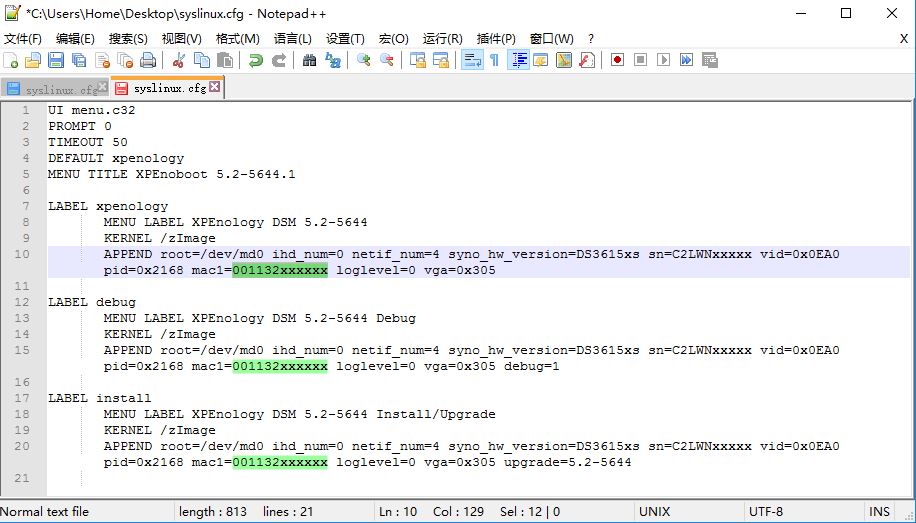
Task: Toggle word wrap in the toolbar
Action: click(x=472, y=60)
